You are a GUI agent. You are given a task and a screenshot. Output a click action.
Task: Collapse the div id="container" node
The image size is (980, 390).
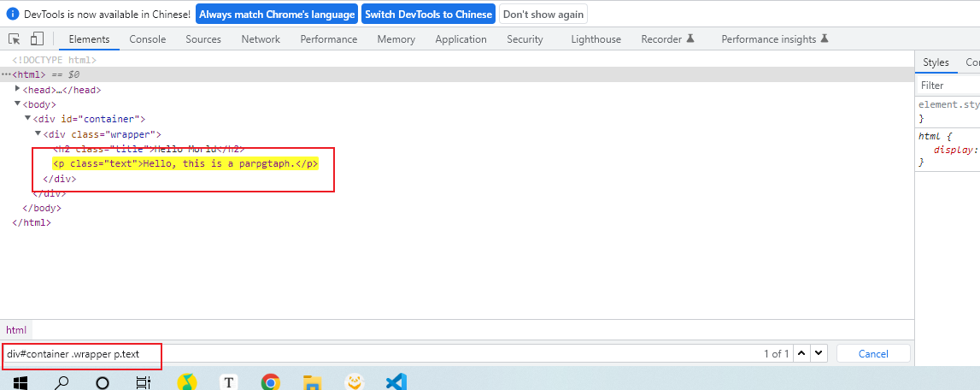28,119
